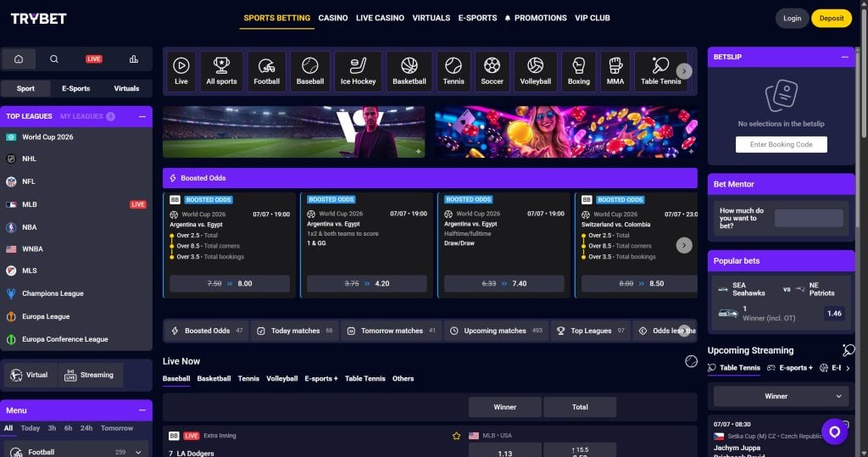This screenshot has width=868, height=457.
Task: Select the All sports trophy icon
Action: (x=221, y=71)
